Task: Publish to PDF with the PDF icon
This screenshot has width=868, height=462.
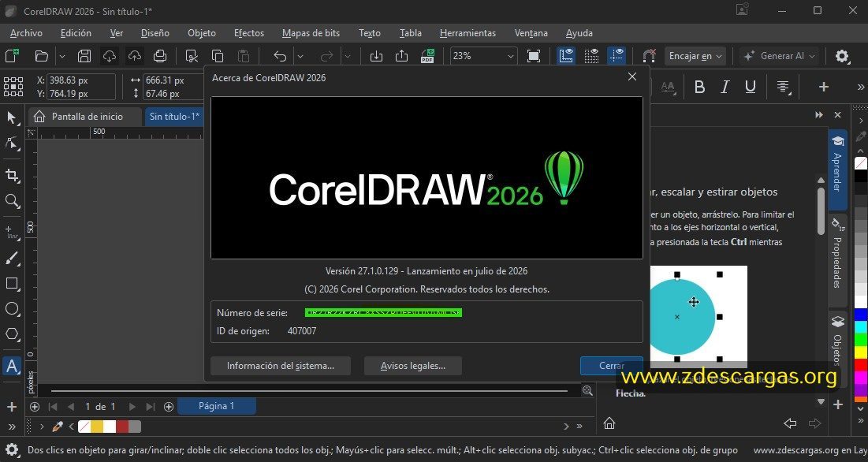Action: pos(427,56)
